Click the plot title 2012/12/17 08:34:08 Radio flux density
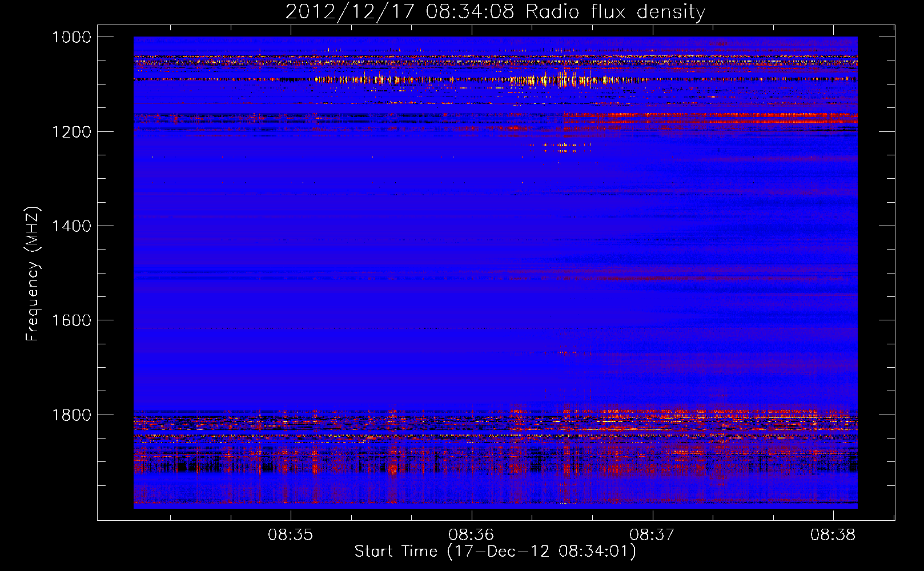This screenshot has width=924, height=571. 495,11
